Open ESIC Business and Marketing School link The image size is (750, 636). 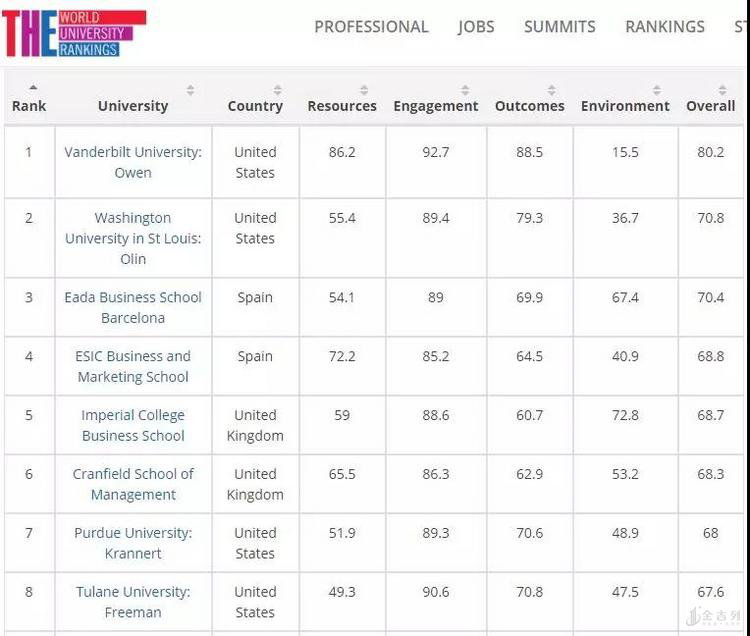133,366
